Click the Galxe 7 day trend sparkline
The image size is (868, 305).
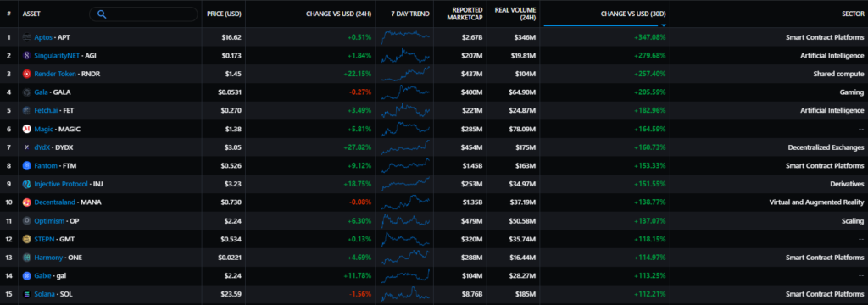[x=405, y=275]
